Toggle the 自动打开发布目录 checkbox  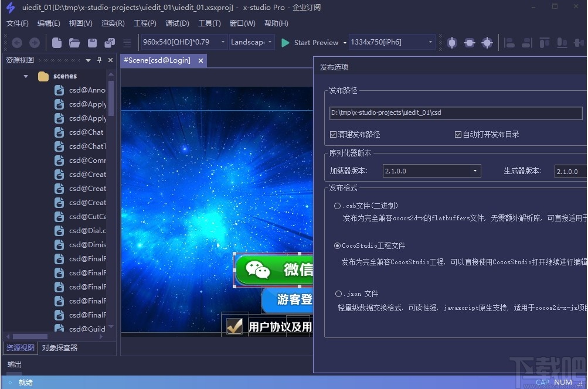pyautogui.click(x=458, y=134)
